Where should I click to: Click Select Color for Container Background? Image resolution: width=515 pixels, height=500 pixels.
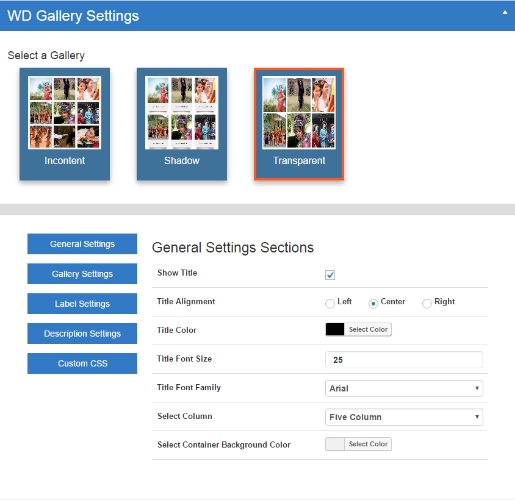[x=368, y=444]
